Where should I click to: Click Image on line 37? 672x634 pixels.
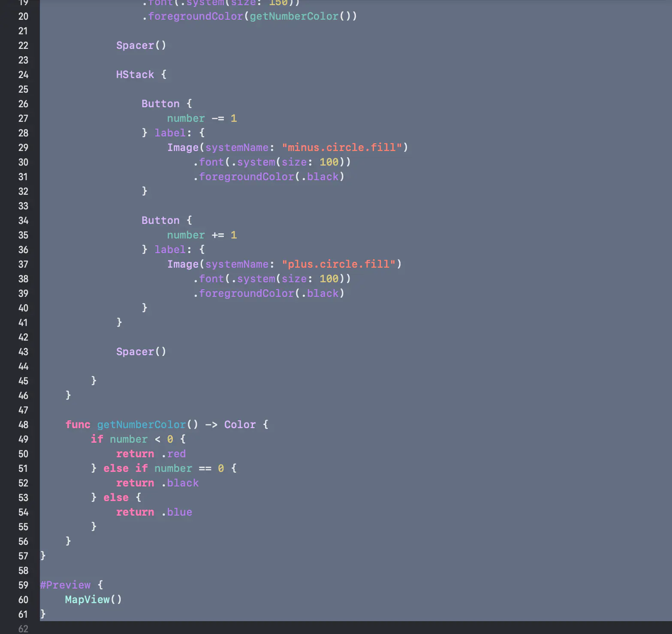coord(183,264)
